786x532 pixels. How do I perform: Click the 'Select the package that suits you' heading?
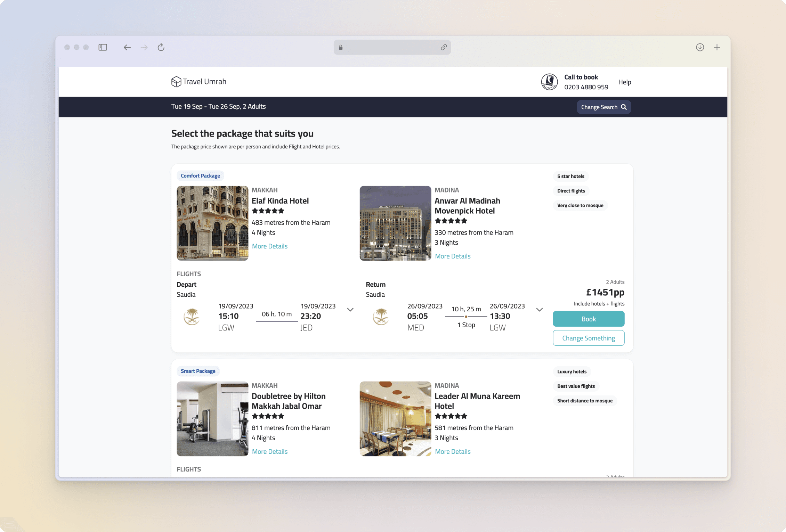[x=242, y=133]
